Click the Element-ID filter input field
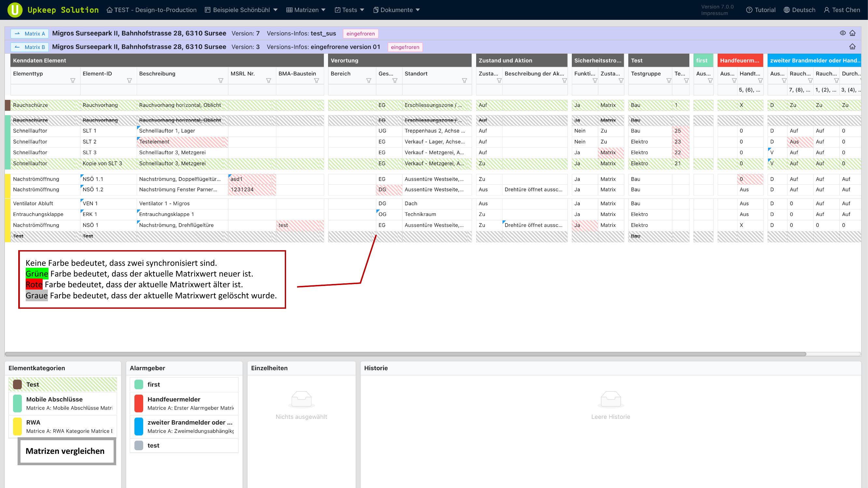This screenshot has height=488, width=868. pos(108,90)
